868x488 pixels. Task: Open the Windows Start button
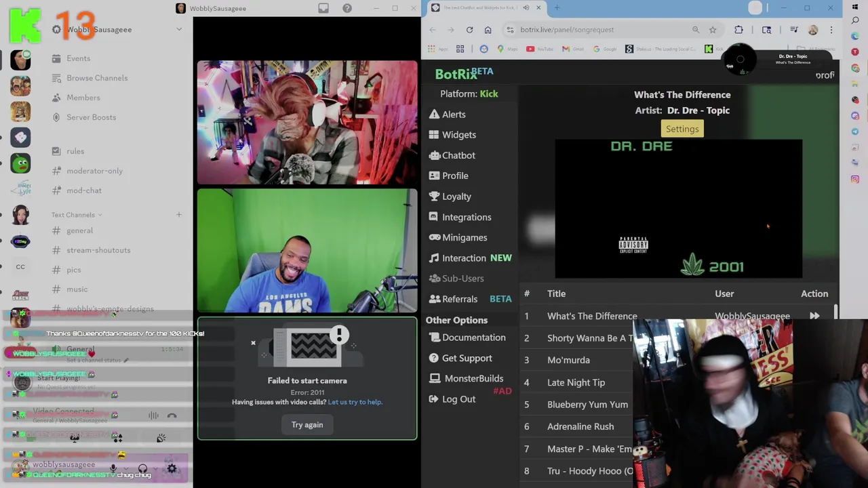tap(855, 7)
